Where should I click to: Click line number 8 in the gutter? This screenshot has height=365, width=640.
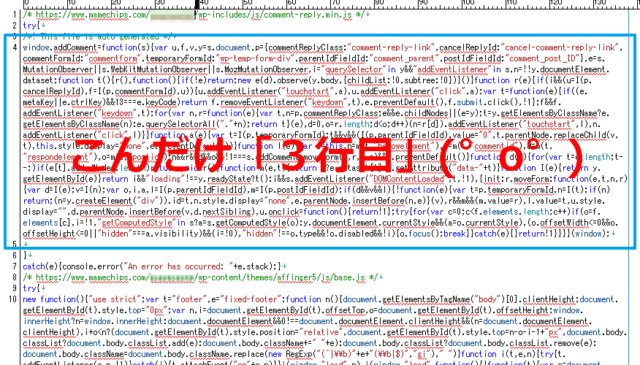coord(15,278)
